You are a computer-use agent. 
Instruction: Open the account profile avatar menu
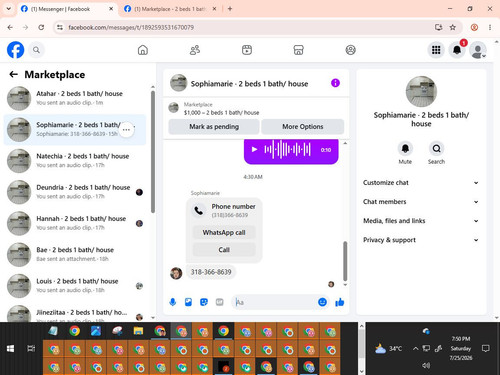(478, 50)
